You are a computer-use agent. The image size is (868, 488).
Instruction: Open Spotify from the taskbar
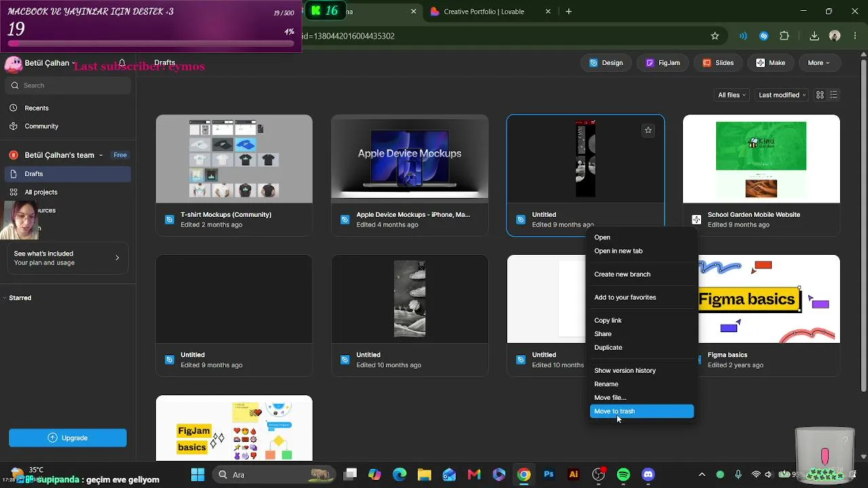pyautogui.click(x=623, y=474)
